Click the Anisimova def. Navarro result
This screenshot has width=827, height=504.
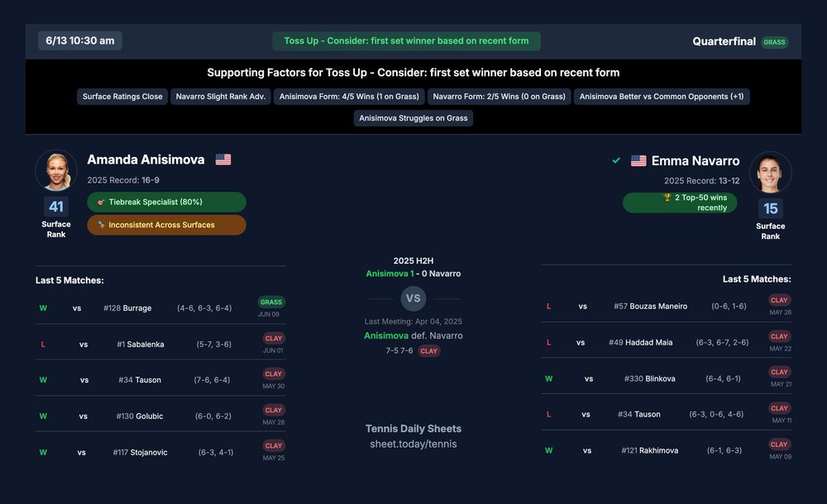(x=413, y=335)
